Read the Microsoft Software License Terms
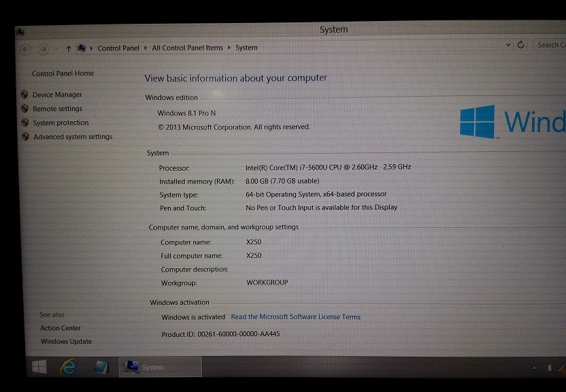 click(296, 317)
